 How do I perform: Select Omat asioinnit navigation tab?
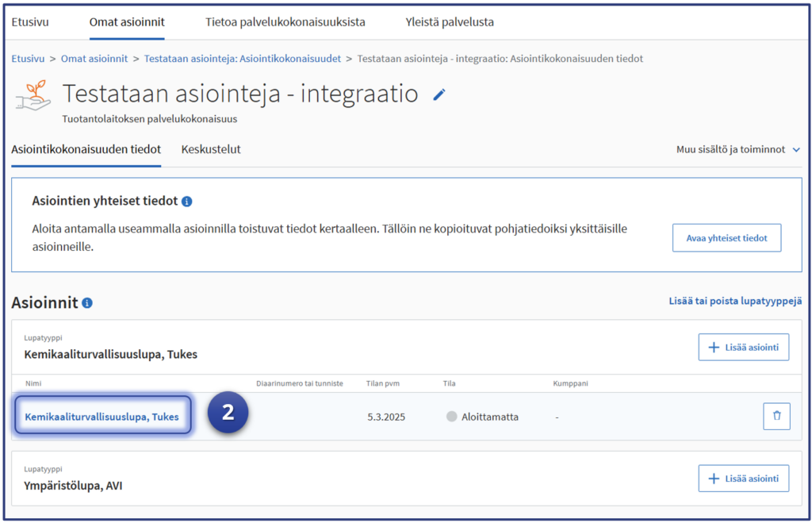[127, 22]
